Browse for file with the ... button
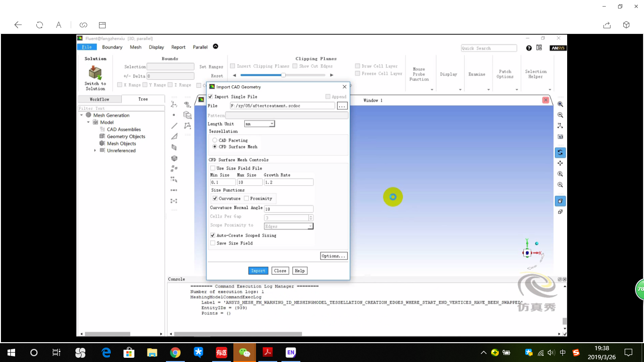This screenshot has width=644, height=362. pos(342,106)
